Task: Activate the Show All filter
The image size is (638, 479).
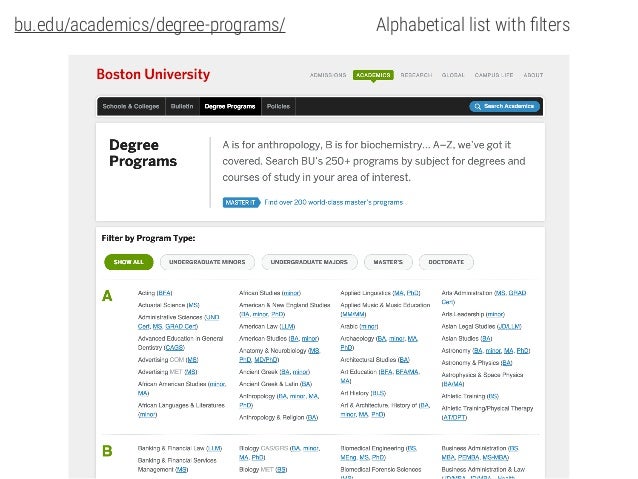Action: tap(129, 262)
